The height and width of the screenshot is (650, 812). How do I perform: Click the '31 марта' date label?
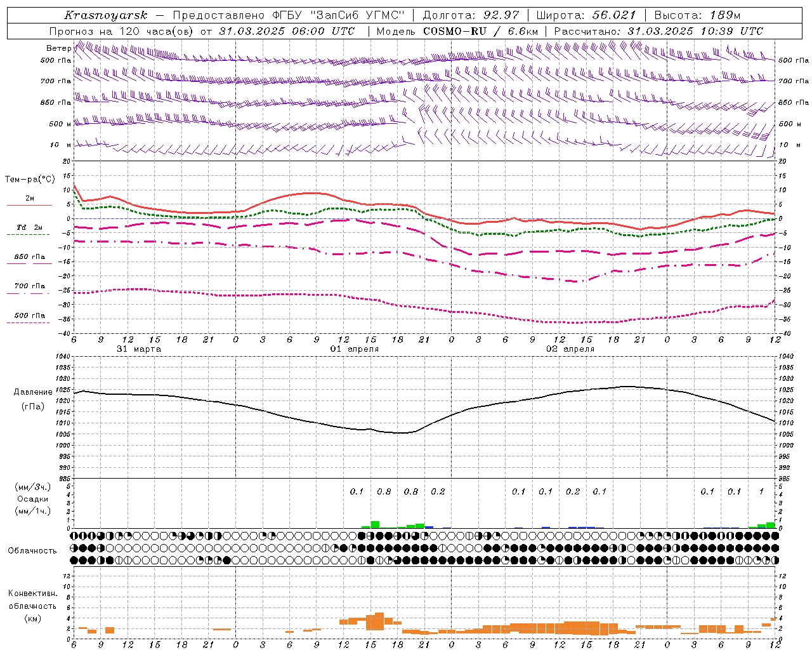tap(139, 349)
